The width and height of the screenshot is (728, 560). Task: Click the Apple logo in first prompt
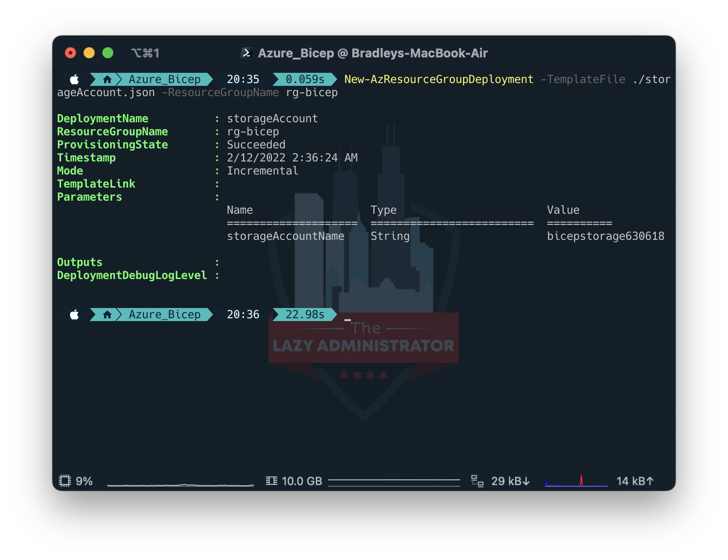75,79
